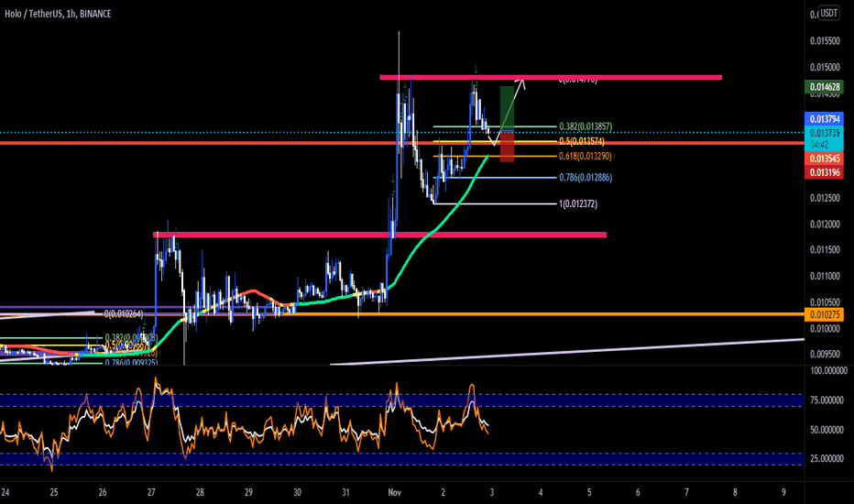Click the 50.000000 oscillator scale value
Image resolution: width=854 pixels, height=504 pixels.
pos(828,430)
